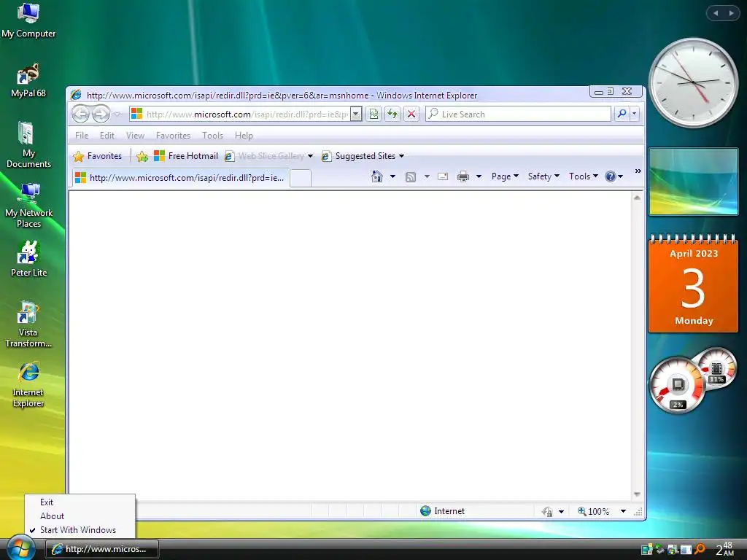Click the taskbar clock showing 2:48 AM
This screenshot has width=747, height=560.
(726, 549)
